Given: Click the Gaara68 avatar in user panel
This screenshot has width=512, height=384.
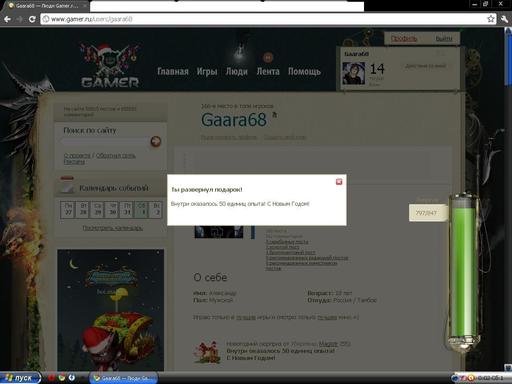Looking at the screenshot, I should coord(354,73).
